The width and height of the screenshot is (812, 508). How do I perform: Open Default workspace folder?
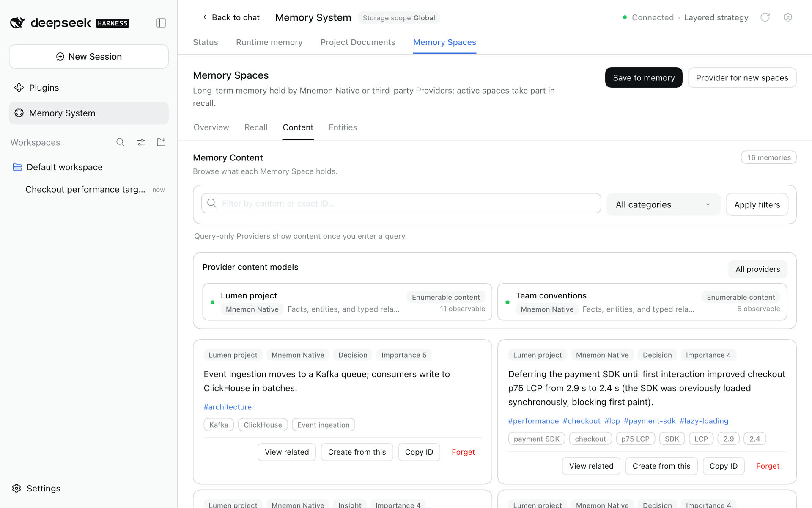pos(89,167)
